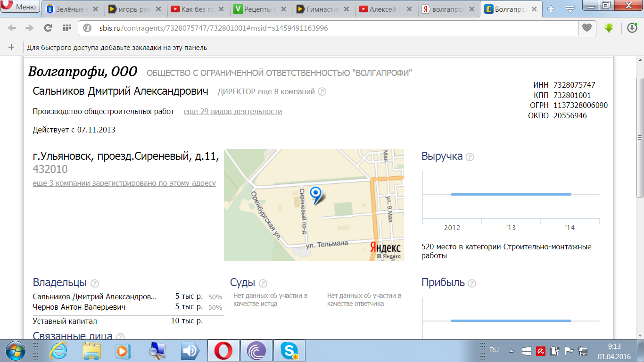Screen dimensions: 644x362
Task: Switch to the Яндекс волгапрофи search tab
Action: point(448,8)
